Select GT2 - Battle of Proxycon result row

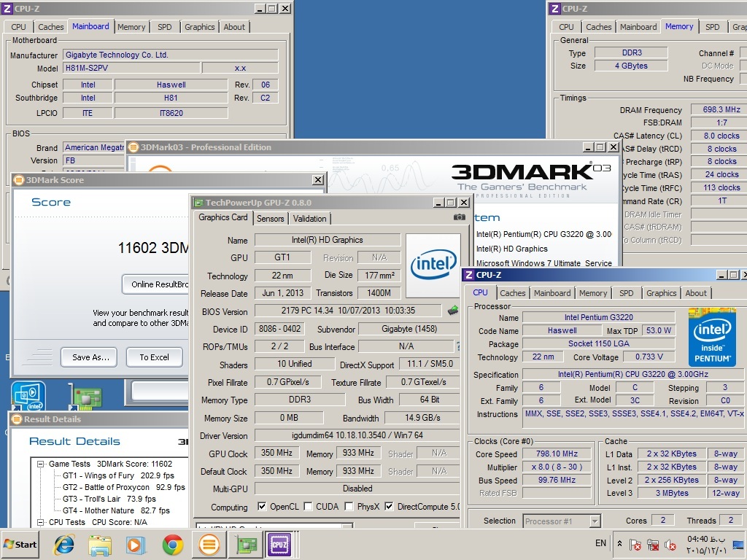123,487
